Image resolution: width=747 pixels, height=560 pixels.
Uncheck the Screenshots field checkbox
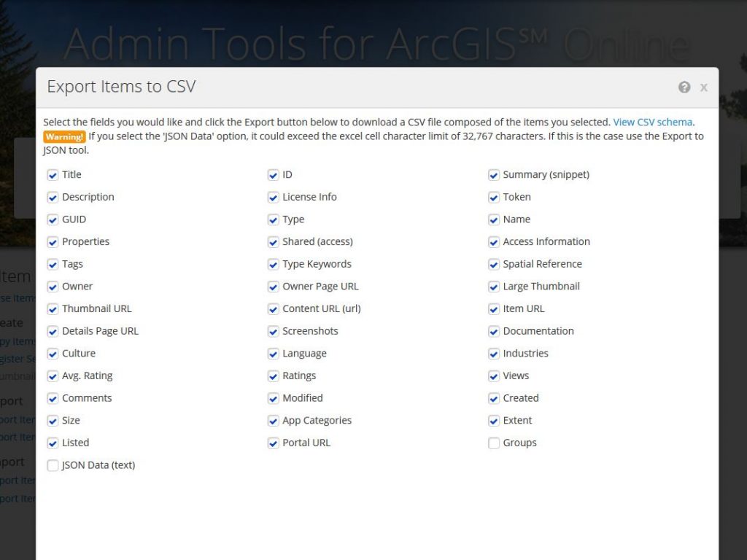tap(274, 332)
